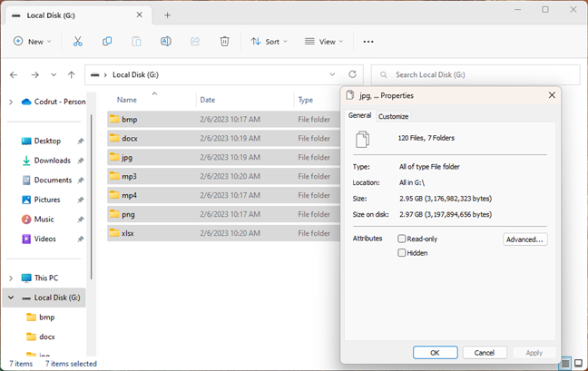This screenshot has width=588, height=371.
Task: Select the jpg folder row
Action: point(223,158)
